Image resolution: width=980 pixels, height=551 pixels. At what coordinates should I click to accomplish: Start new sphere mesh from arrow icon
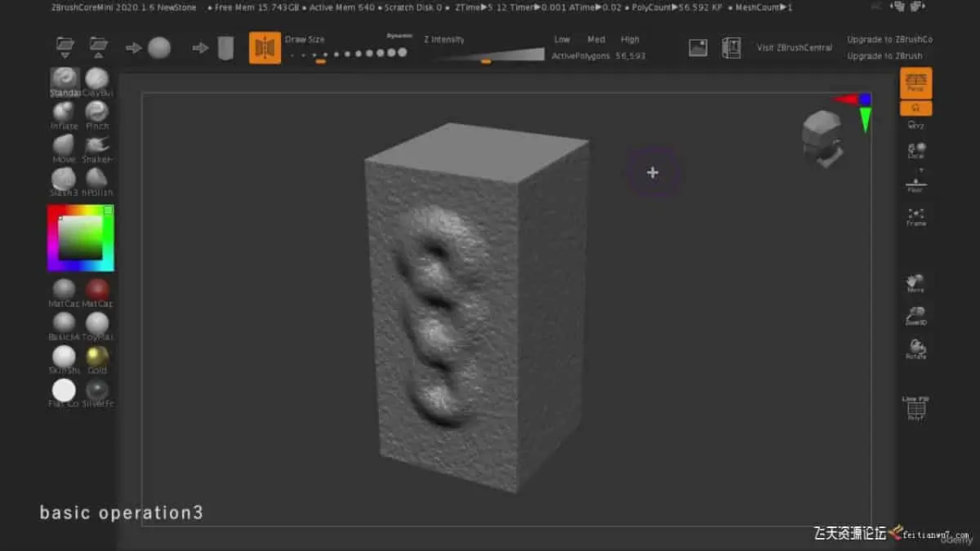click(149, 47)
